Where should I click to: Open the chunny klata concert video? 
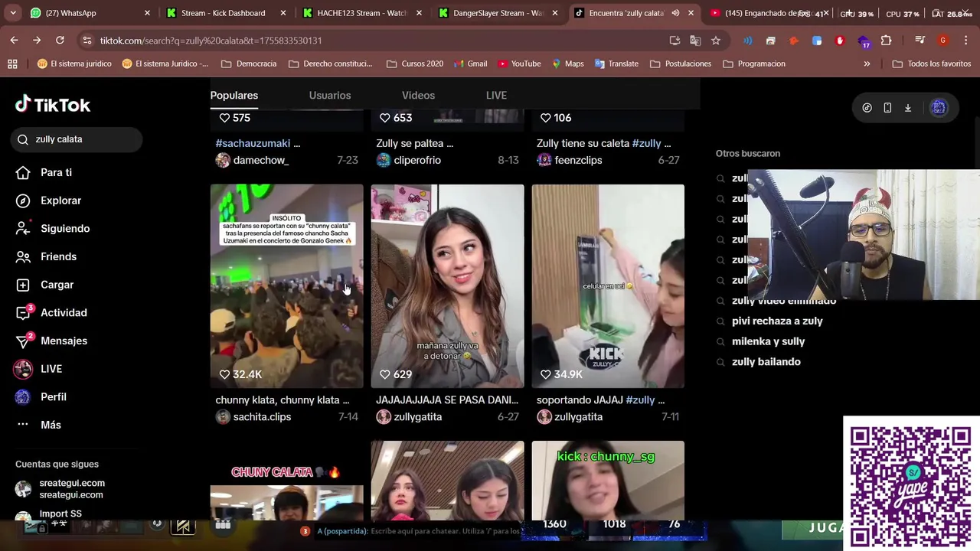pyautogui.click(x=287, y=285)
